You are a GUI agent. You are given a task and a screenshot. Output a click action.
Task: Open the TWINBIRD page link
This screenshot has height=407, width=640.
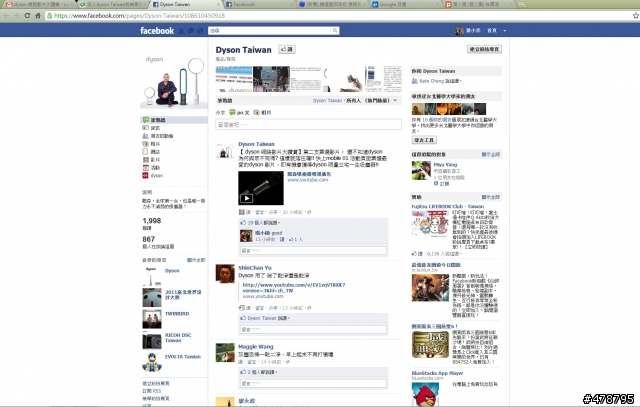coord(177,314)
